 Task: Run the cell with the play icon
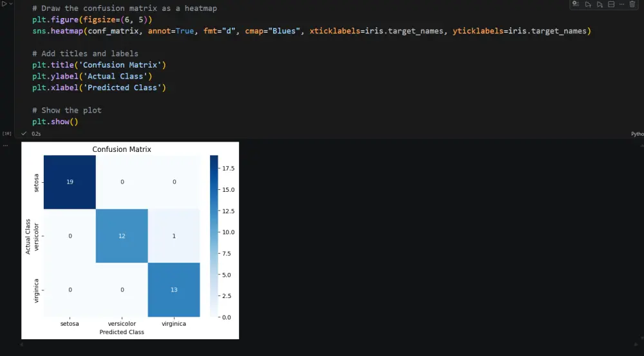coord(5,4)
